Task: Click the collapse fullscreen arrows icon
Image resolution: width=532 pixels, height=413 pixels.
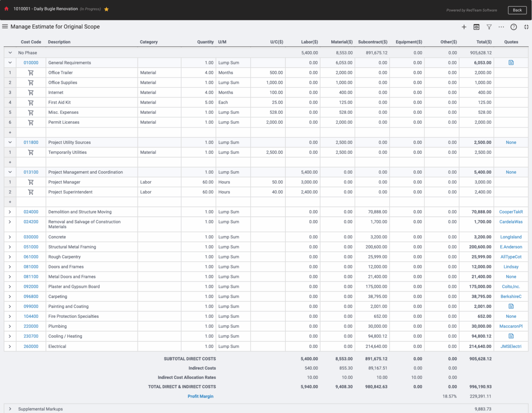Action: (x=526, y=27)
